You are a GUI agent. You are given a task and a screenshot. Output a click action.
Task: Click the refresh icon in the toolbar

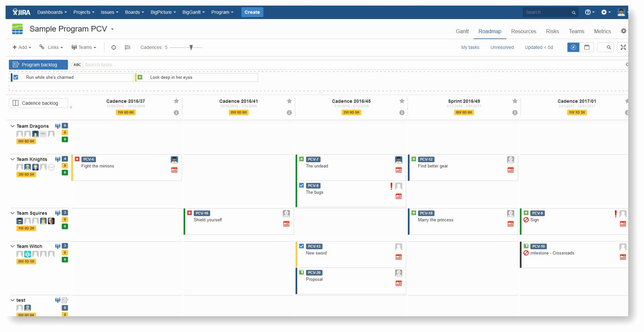[x=113, y=47]
